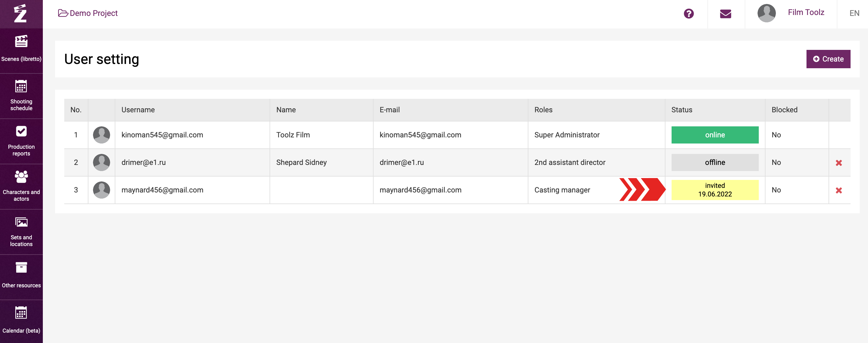Click the Create user button
The height and width of the screenshot is (343, 868).
(828, 59)
